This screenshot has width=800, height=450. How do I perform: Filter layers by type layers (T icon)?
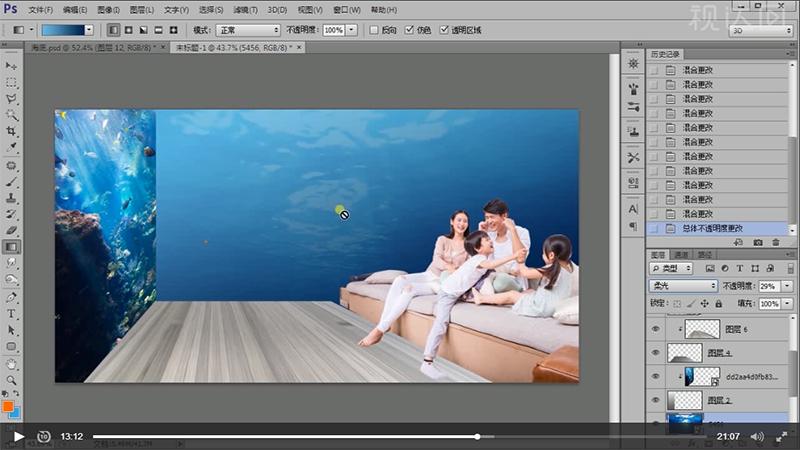point(740,268)
